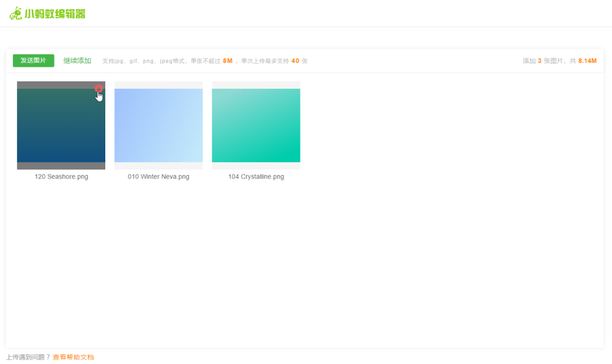Viewport: 612px width, 364px height.
Task: Select the 010 Winter Neva thumbnail
Action: (x=159, y=125)
